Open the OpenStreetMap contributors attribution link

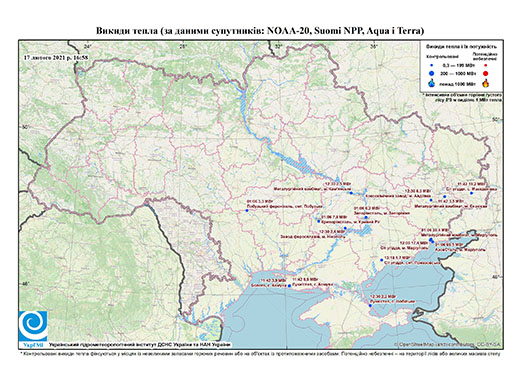(448, 344)
